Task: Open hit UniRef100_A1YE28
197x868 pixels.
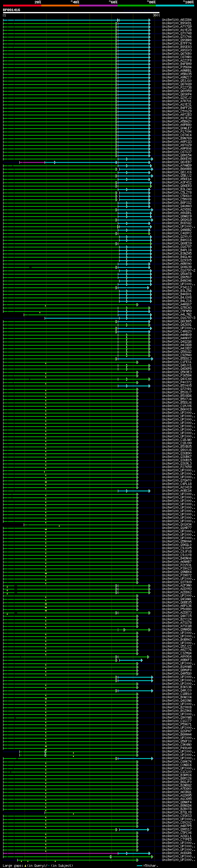Action: (x=177, y=30)
